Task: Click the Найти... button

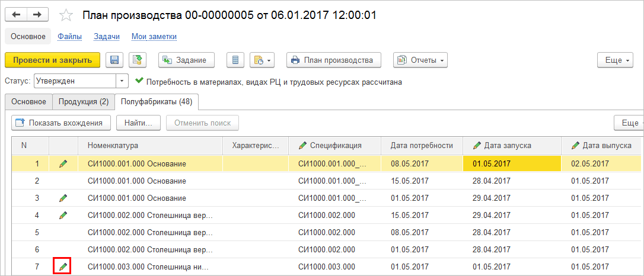Action: coord(139,123)
